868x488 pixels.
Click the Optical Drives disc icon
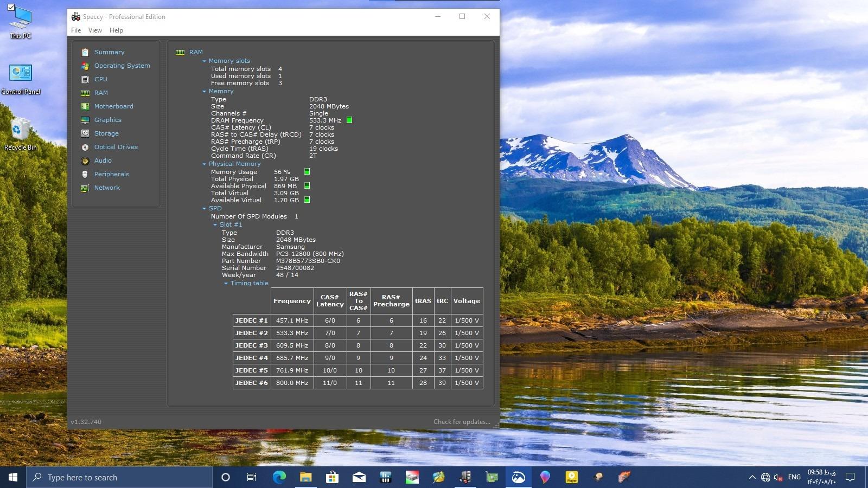85,147
